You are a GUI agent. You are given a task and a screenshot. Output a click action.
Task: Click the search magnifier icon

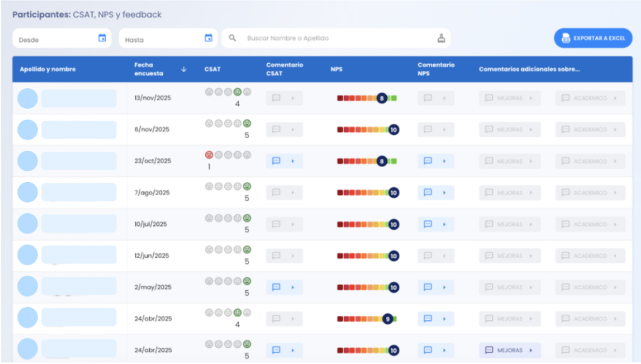point(232,38)
